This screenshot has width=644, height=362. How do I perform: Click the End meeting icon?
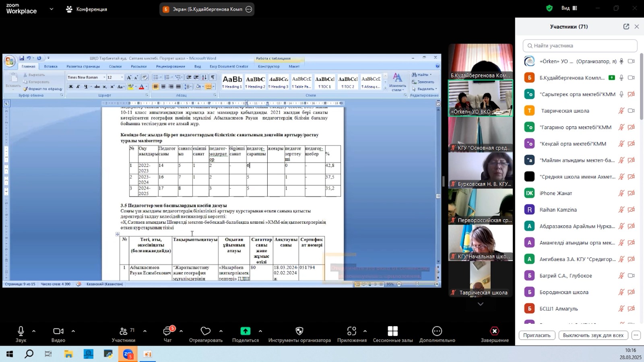494,331
